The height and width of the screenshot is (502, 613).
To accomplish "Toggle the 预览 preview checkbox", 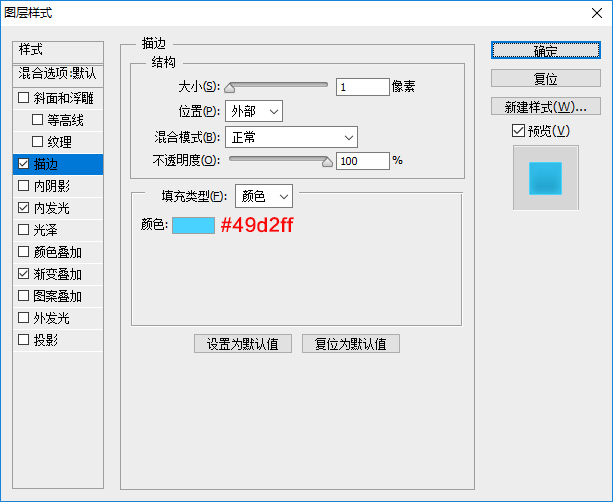I will 517,131.
